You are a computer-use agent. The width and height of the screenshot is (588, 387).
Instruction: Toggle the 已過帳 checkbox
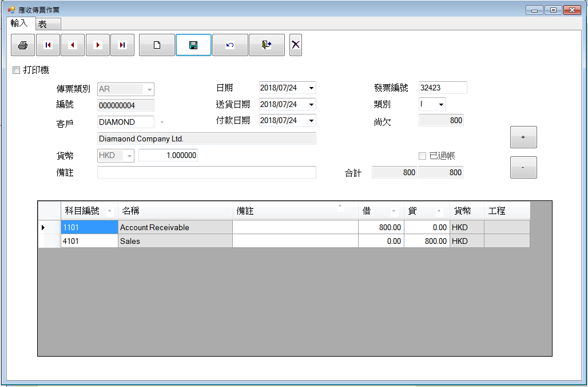pyautogui.click(x=423, y=156)
